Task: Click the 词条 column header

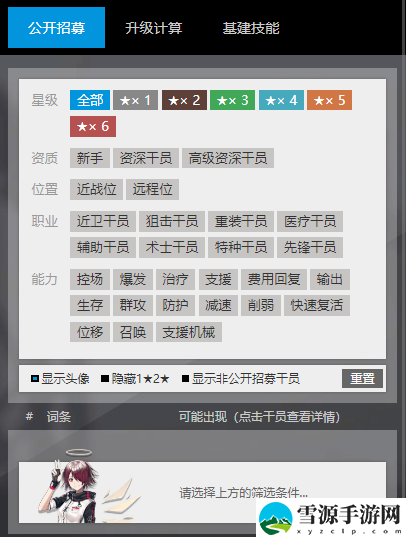Action: [59, 417]
